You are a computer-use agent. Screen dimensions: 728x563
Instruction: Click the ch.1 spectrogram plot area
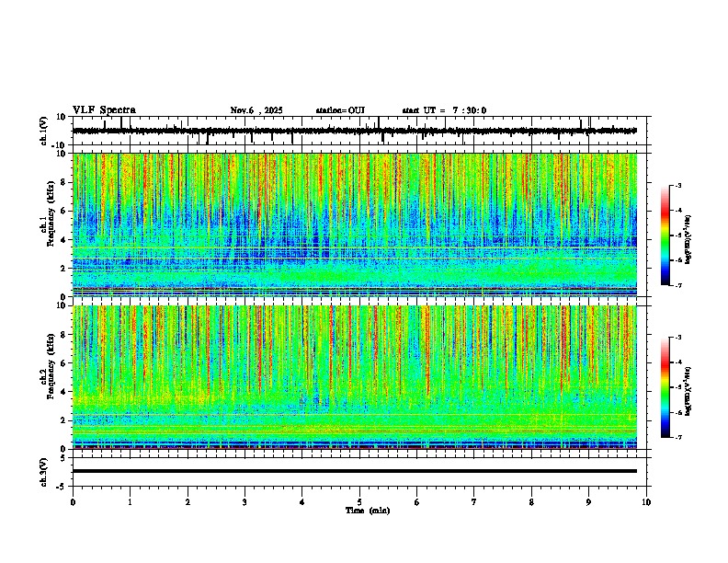(x=354, y=224)
